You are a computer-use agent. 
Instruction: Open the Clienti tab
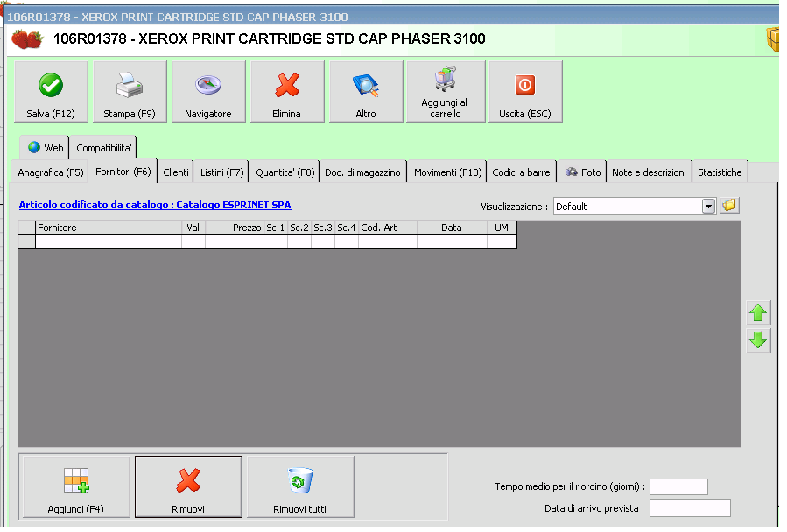(176, 172)
